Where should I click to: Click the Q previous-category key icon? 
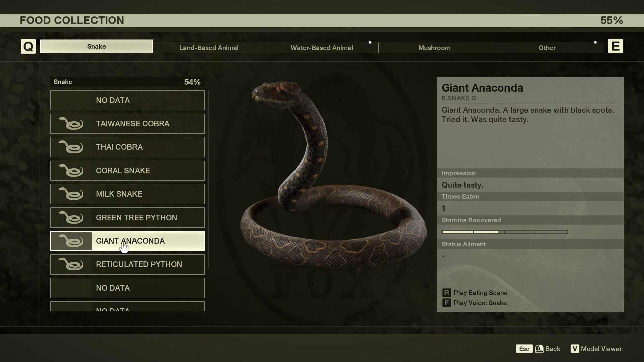(28, 46)
